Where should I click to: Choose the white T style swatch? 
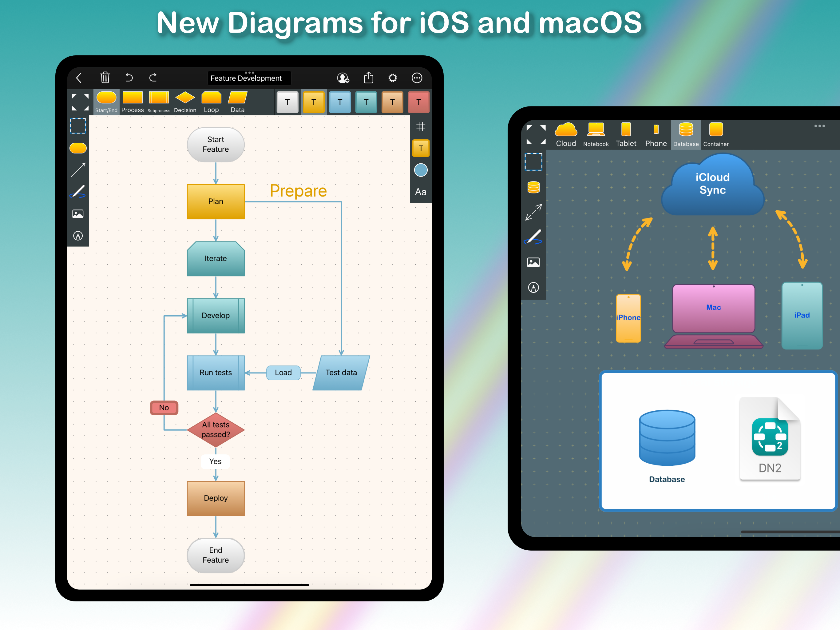tap(287, 102)
